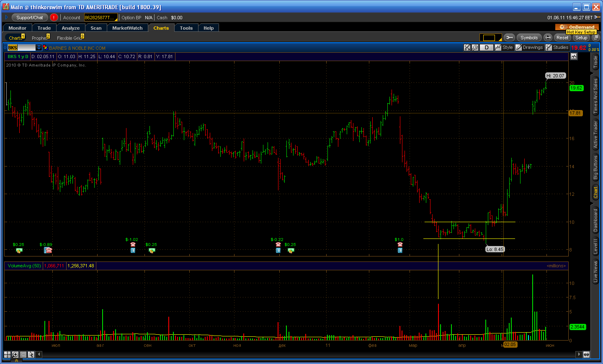Select the pointer cursor tool
Image resolution: width=603 pixels, height=364 pixels.
(31, 354)
